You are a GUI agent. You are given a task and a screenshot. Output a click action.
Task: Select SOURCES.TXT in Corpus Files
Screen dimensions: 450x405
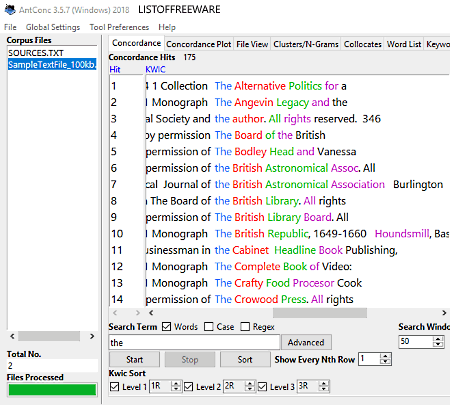click(x=36, y=53)
